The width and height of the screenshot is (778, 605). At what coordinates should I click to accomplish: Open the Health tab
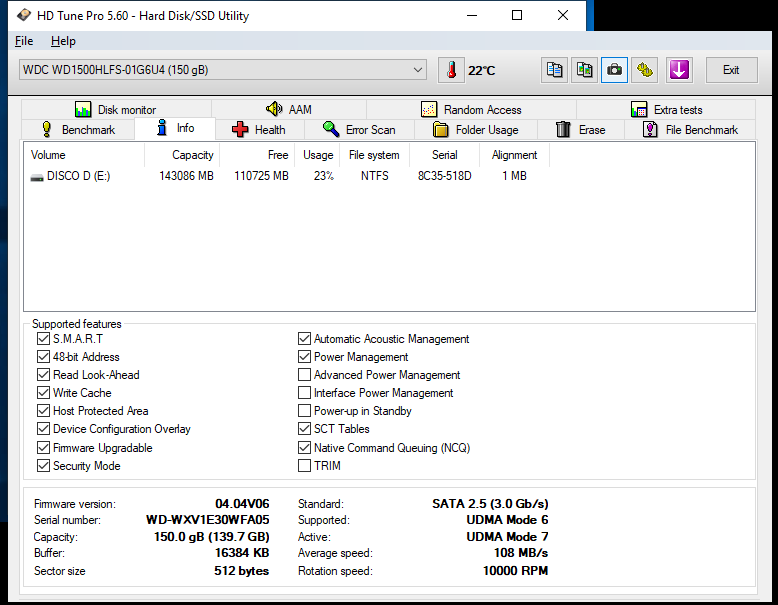point(259,130)
